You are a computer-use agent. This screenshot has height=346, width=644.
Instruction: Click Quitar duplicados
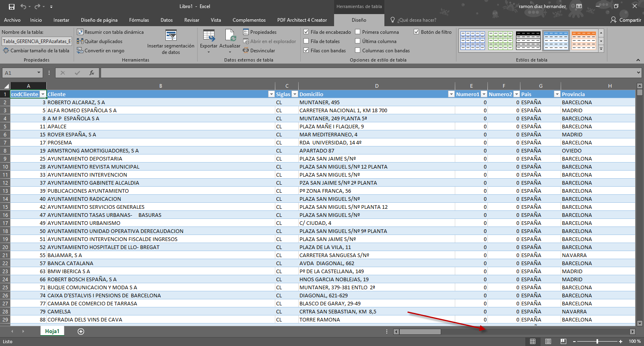pos(100,41)
